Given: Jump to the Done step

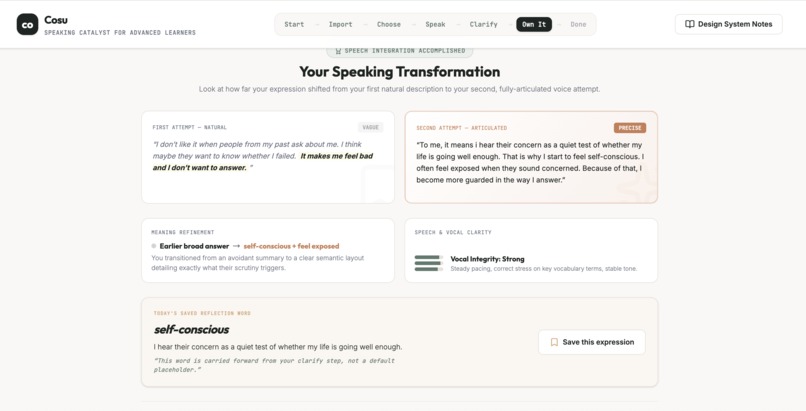Looking at the screenshot, I should click(x=578, y=24).
